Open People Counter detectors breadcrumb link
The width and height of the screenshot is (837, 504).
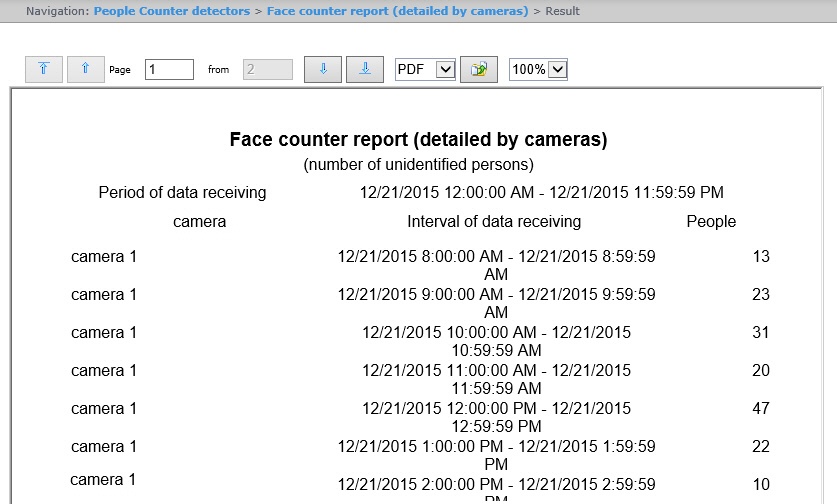click(171, 11)
